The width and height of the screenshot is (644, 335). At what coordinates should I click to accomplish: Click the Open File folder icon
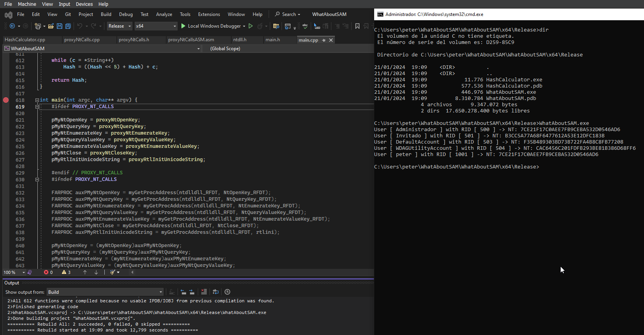click(51, 26)
